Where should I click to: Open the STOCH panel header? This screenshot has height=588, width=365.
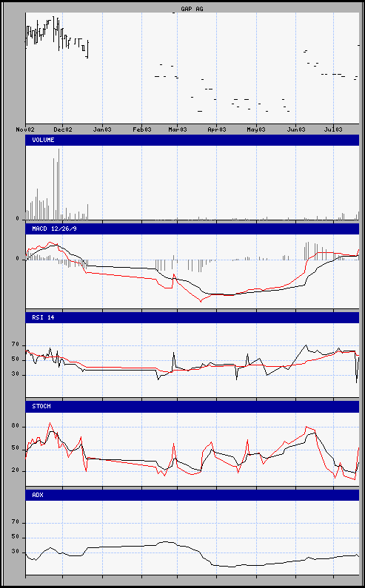tap(192, 407)
